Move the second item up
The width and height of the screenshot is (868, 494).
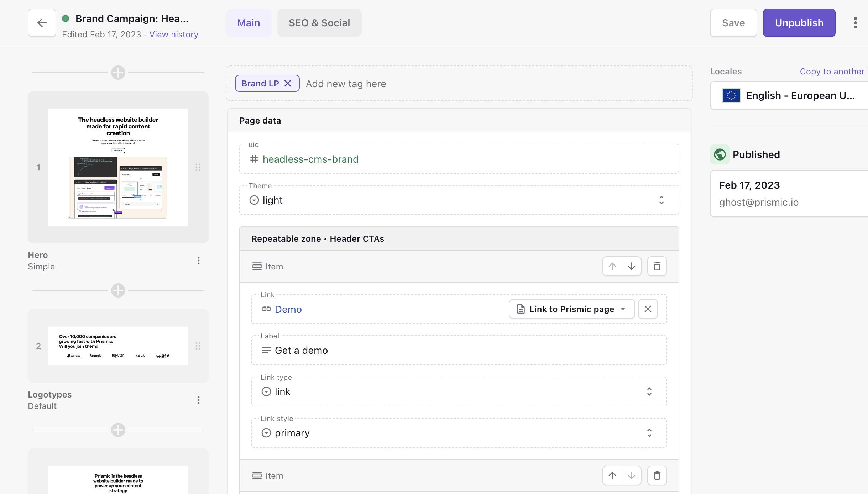coord(612,475)
